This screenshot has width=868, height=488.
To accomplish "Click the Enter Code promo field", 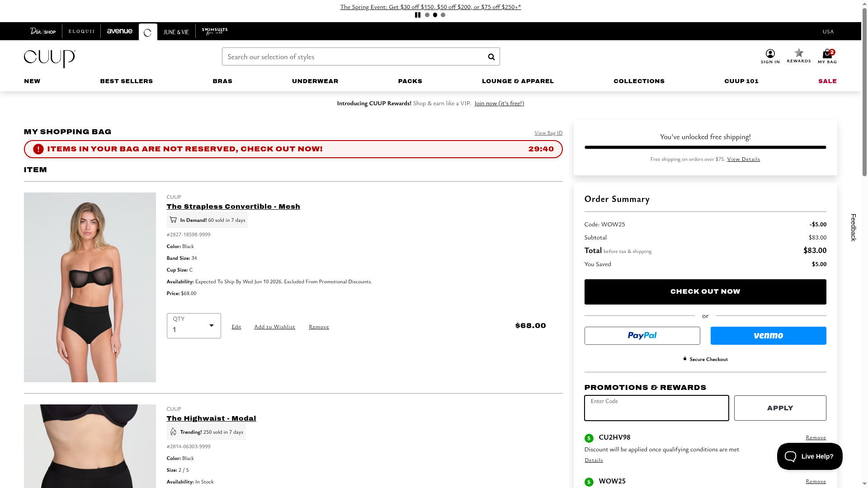I will pyautogui.click(x=656, y=408).
